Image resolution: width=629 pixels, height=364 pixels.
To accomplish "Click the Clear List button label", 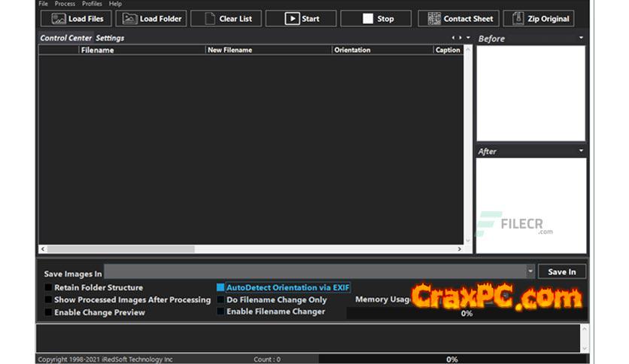I will pyautogui.click(x=235, y=19).
